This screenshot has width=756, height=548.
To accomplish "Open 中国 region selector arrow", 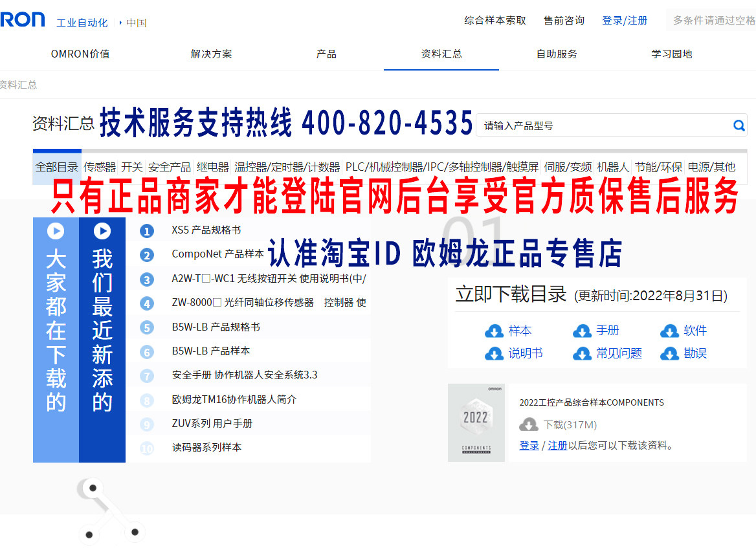I will (x=120, y=23).
